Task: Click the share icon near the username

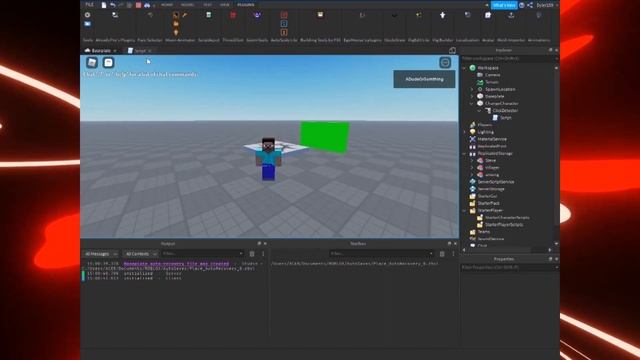Action: click(x=530, y=5)
